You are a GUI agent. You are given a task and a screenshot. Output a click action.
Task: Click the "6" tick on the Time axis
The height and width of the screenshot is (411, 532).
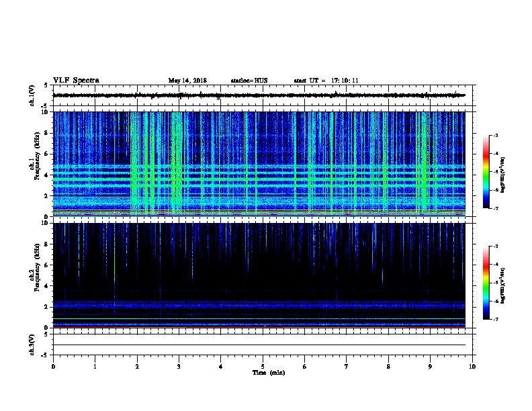coord(305,367)
